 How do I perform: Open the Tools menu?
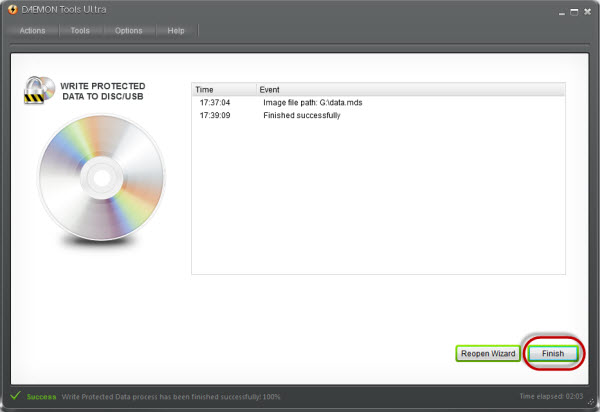(80, 31)
